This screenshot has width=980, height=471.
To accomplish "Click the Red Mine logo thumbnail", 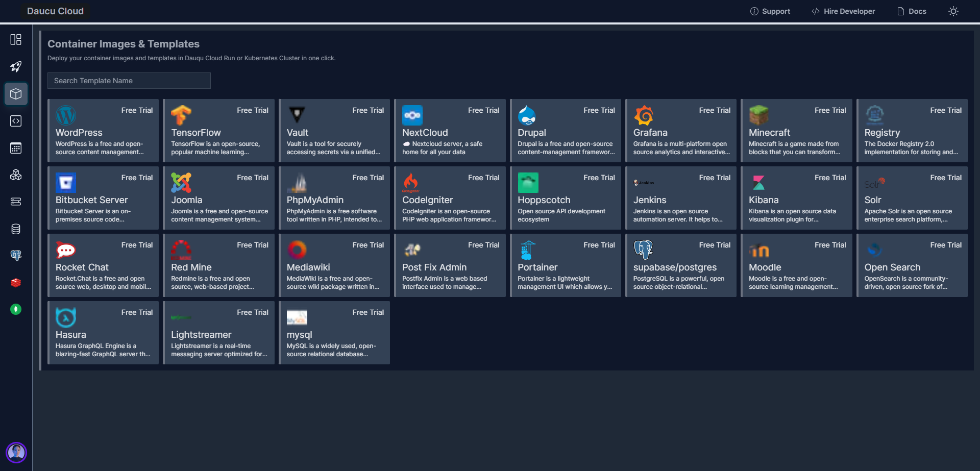I will [x=181, y=250].
